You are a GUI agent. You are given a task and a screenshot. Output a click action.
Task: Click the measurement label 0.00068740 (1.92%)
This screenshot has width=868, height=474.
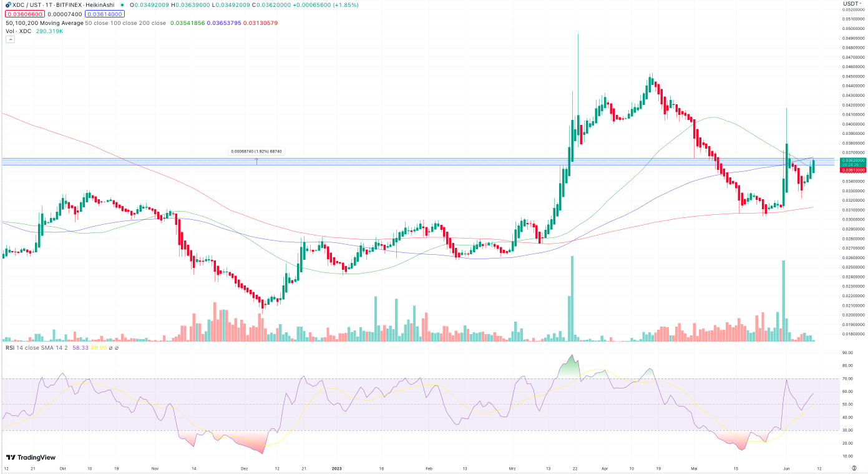(x=256, y=151)
